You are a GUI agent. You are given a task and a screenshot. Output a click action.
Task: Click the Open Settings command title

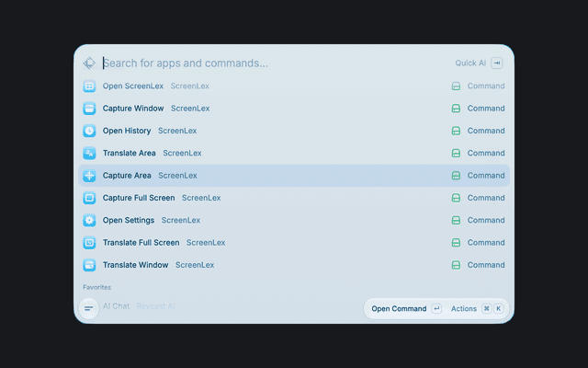point(129,220)
